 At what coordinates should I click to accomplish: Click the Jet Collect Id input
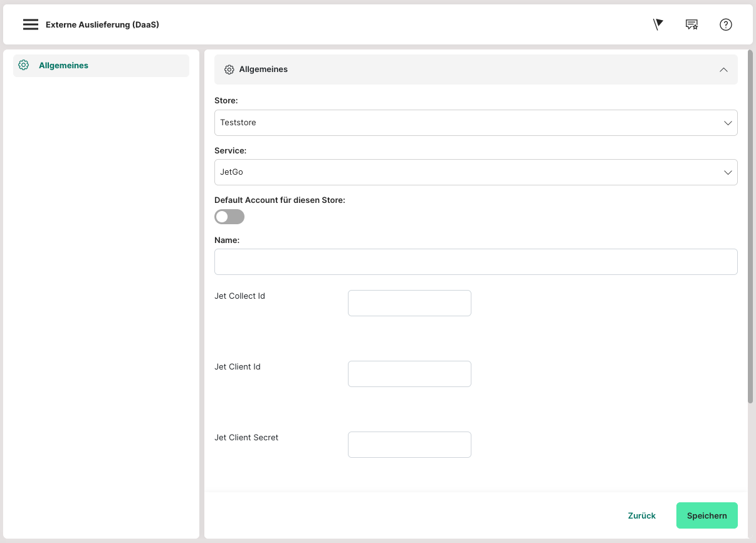tap(409, 303)
